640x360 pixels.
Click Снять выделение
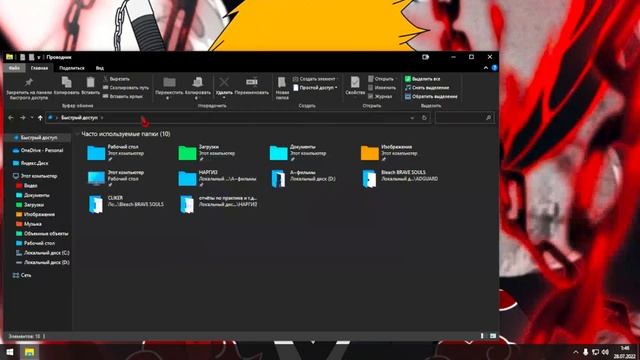pos(427,88)
